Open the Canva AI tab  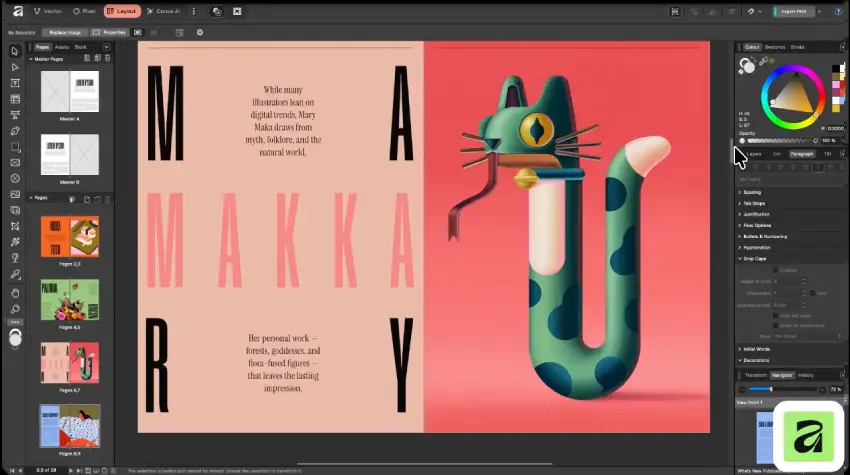click(x=164, y=11)
